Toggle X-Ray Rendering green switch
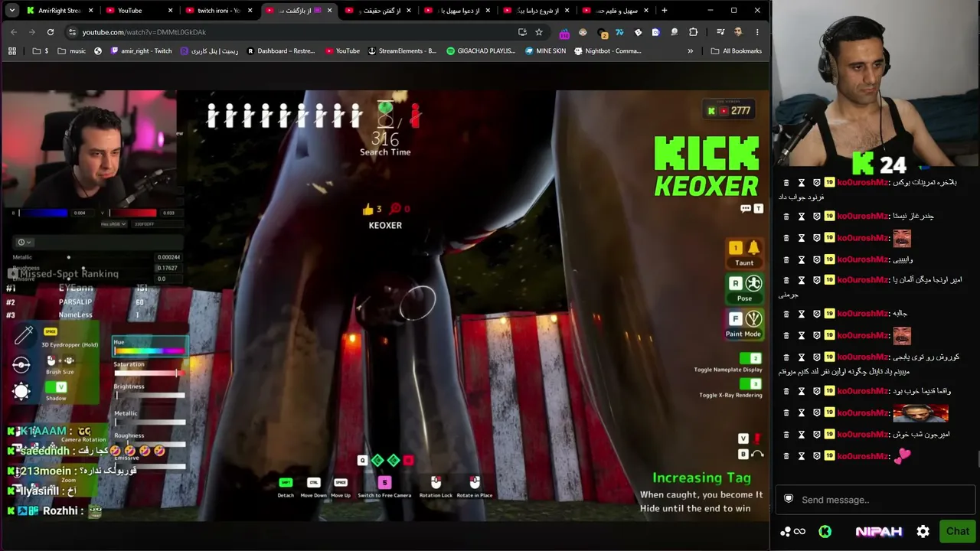Screen dimensions: 980x551 [x=750, y=383]
